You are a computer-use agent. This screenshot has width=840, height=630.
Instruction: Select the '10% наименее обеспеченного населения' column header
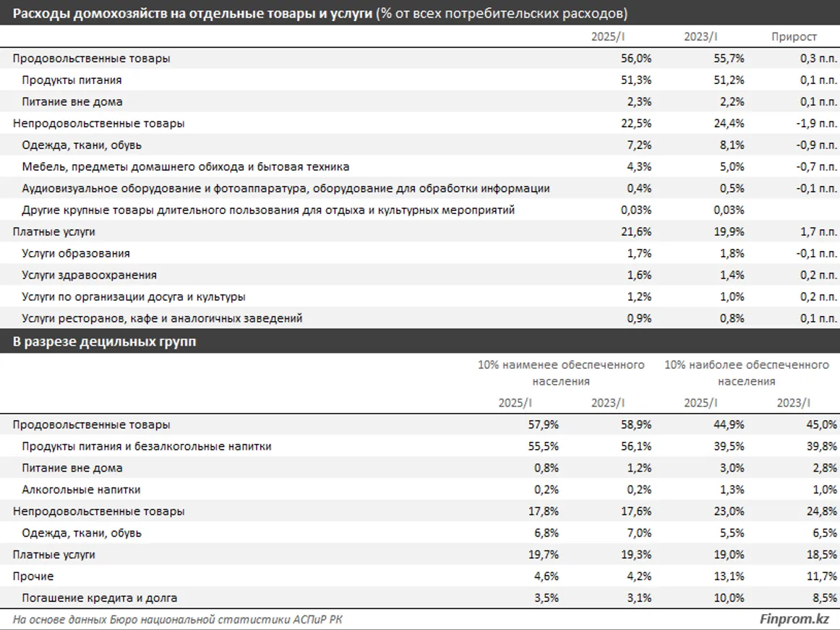pyautogui.click(x=561, y=373)
